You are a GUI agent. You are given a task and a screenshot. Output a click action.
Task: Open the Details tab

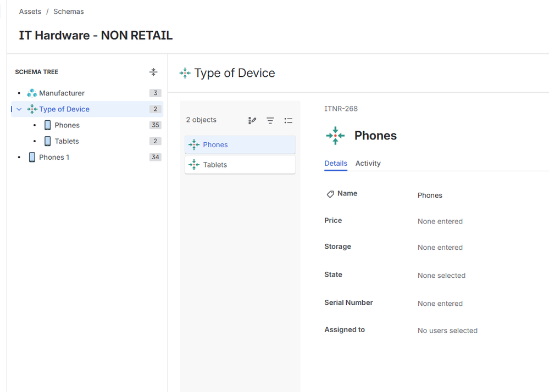tap(335, 163)
